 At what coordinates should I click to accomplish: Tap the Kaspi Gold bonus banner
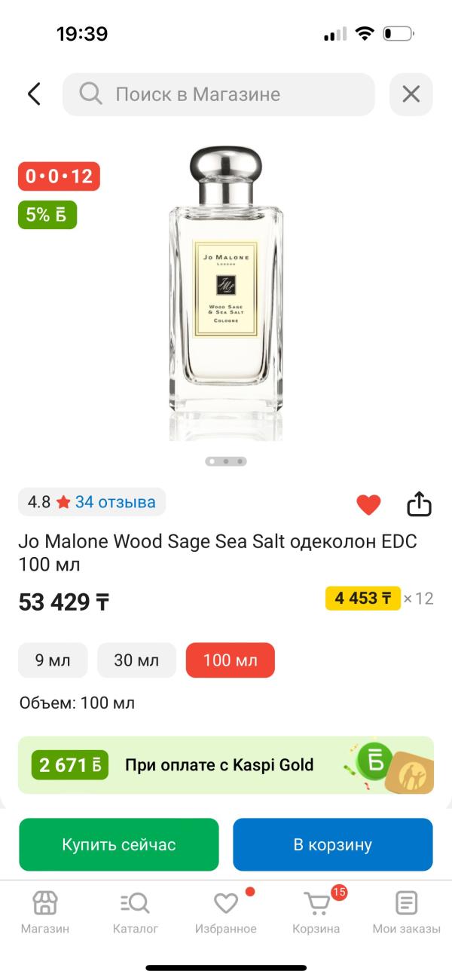click(x=226, y=765)
